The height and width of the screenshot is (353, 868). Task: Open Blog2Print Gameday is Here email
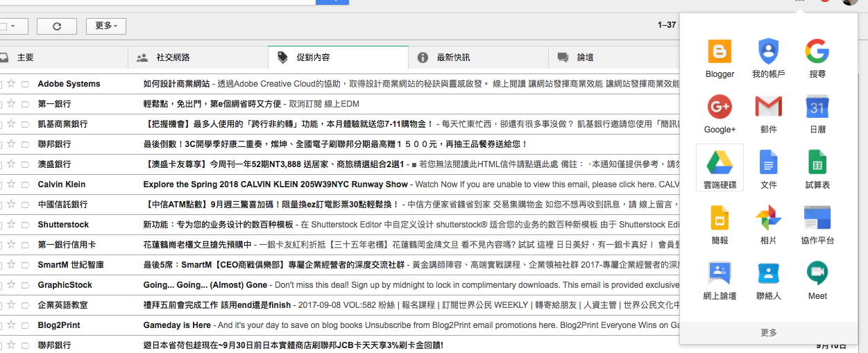tap(340, 325)
